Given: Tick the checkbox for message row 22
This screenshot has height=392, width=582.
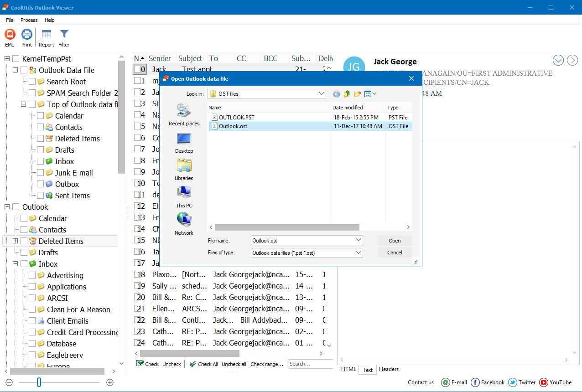Looking at the screenshot, I should 137,320.
